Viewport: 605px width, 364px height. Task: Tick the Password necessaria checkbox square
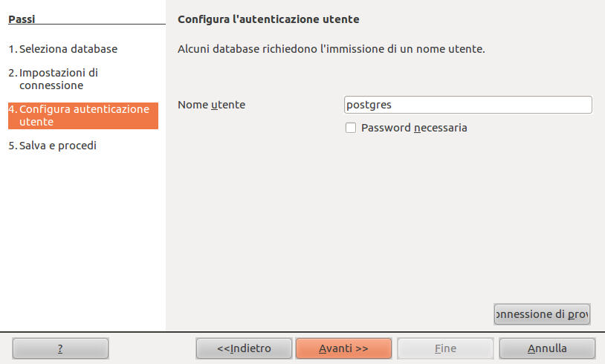(x=351, y=128)
